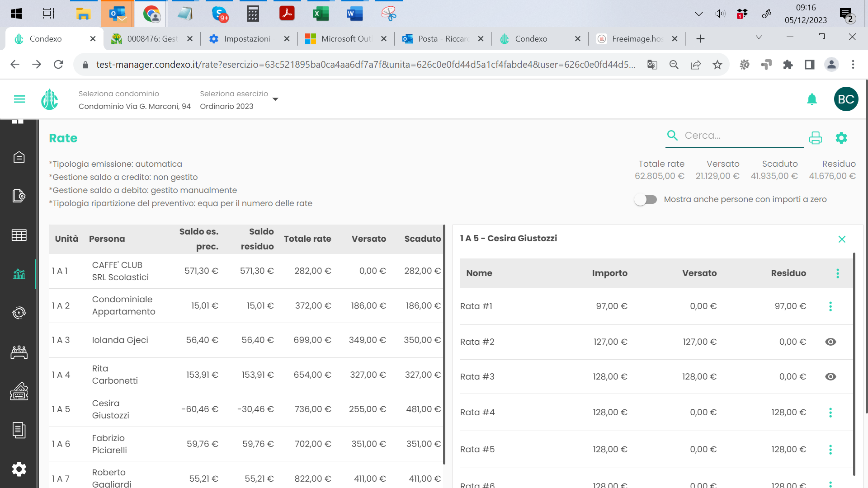Viewport: 868px width, 488px height.
Task: Select row 1 A 6 Fabrizio Piciarelli
Action: pyautogui.click(x=246, y=444)
